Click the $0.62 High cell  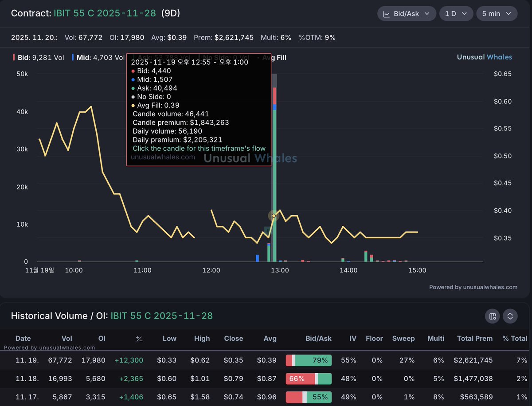pos(200,360)
